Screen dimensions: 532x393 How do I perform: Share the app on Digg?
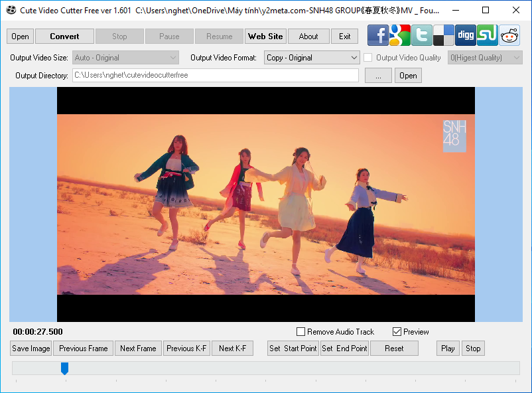tap(465, 35)
